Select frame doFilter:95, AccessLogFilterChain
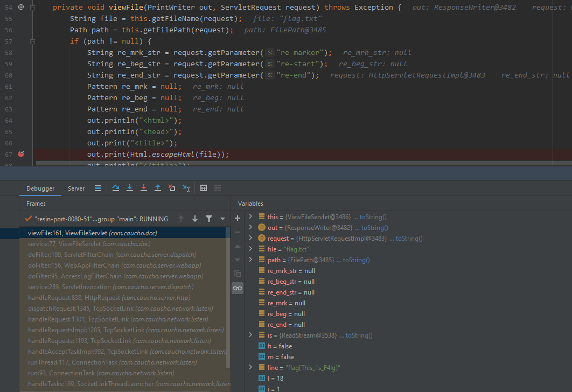This screenshot has width=572, height=392. (x=123, y=276)
